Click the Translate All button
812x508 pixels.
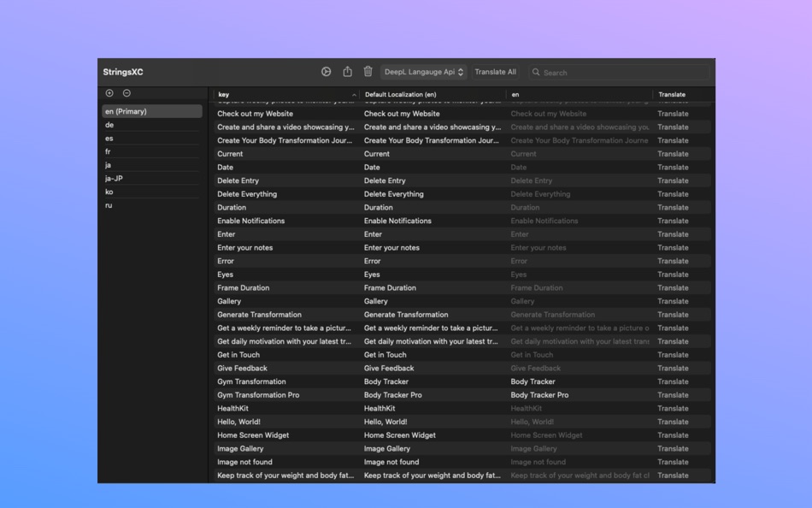pyautogui.click(x=496, y=72)
